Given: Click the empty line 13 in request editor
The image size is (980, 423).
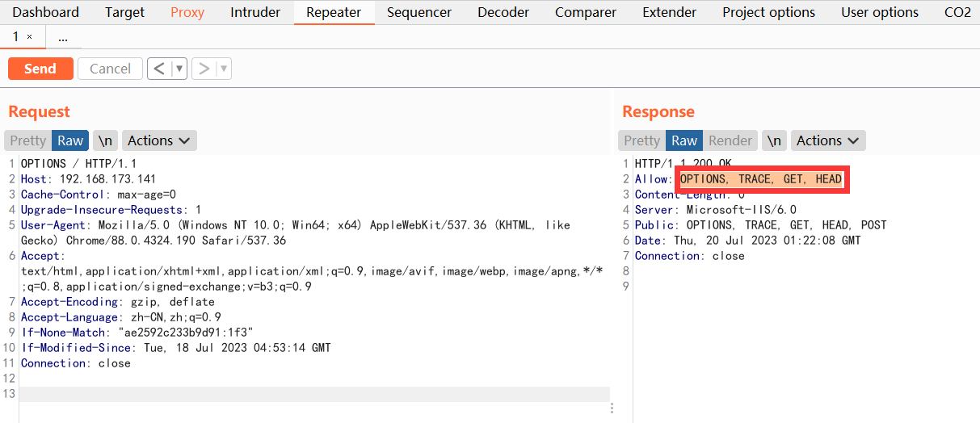Looking at the screenshot, I should pos(315,394).
